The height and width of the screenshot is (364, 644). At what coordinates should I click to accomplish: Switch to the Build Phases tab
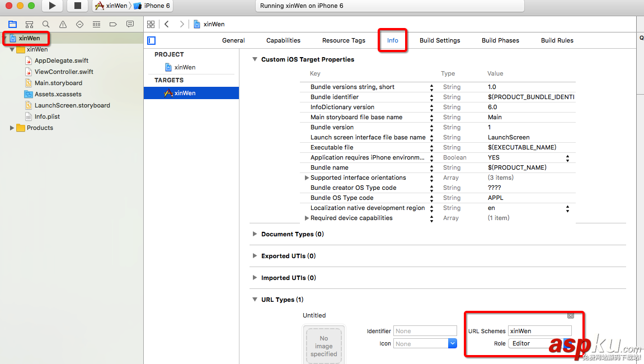pyautogui.click(x=500, y=40)
